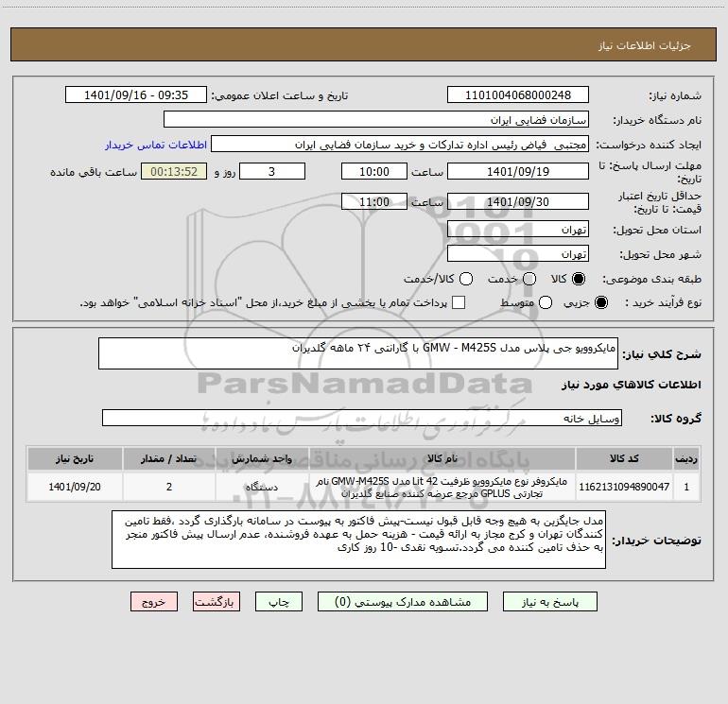Click the remaining days field showing 3
This screenshot has width=728, height=704.
[x=272, y=171]
